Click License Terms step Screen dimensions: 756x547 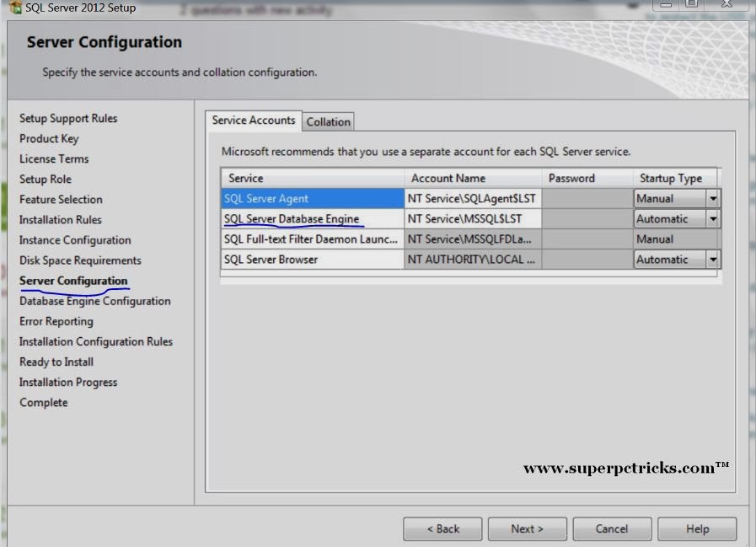(54, 158)
